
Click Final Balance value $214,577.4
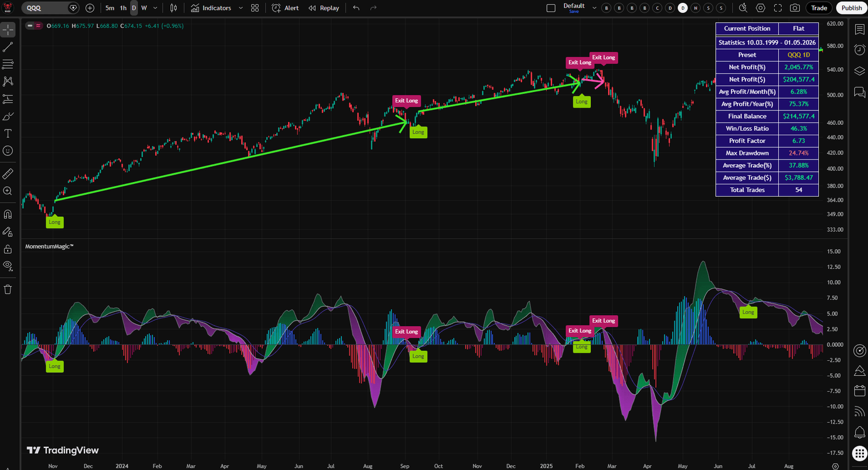[799, 116]
